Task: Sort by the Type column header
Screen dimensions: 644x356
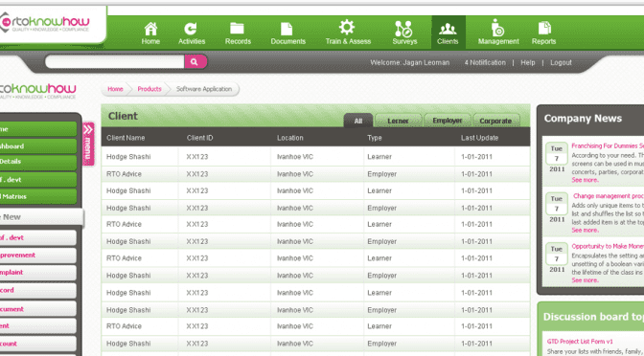Action: click(x=374, y=138)
